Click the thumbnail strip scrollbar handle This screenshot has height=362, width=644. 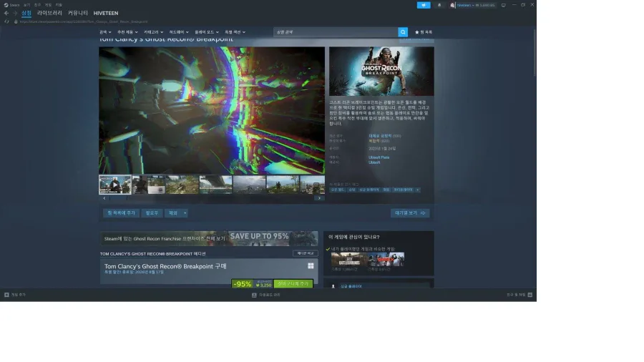coord(118,198)
